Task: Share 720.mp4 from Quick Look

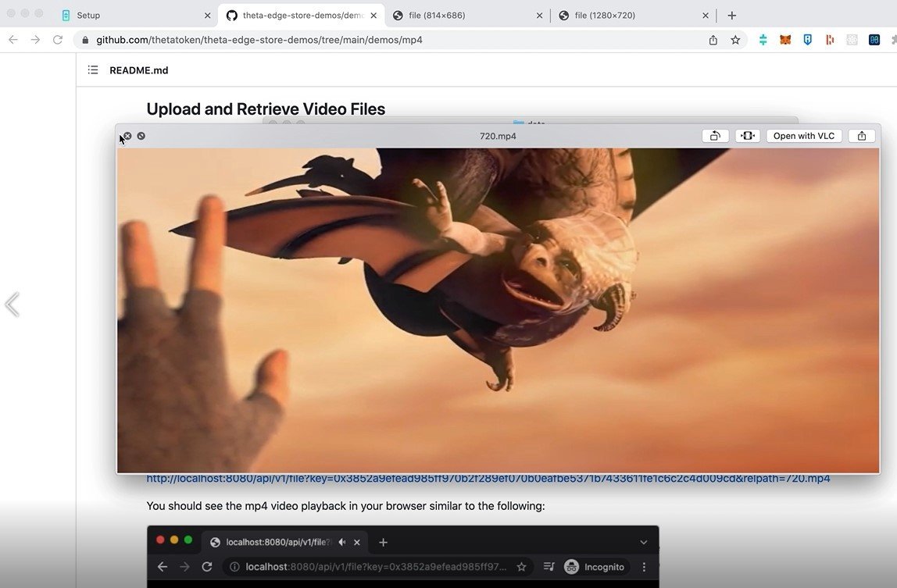Action: (862, 136)
